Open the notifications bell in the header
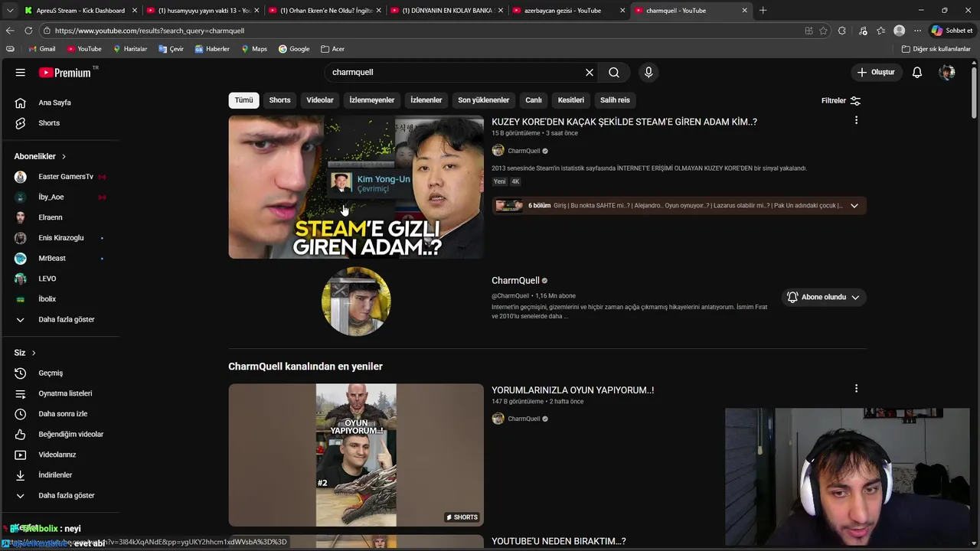980x551 pixels. [917, 73]
